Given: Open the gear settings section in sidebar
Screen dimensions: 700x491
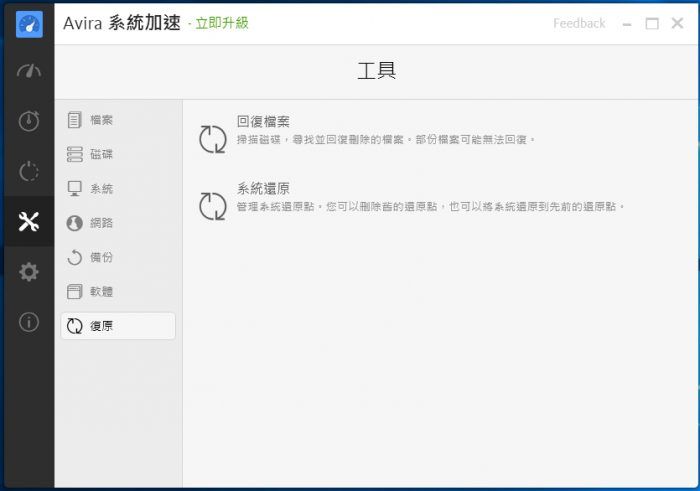Looking at the screenshot, I should (29, 272).
